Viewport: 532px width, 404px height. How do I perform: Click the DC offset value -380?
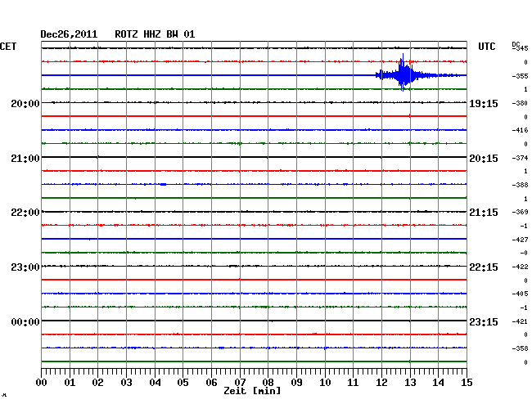[520, 103]
